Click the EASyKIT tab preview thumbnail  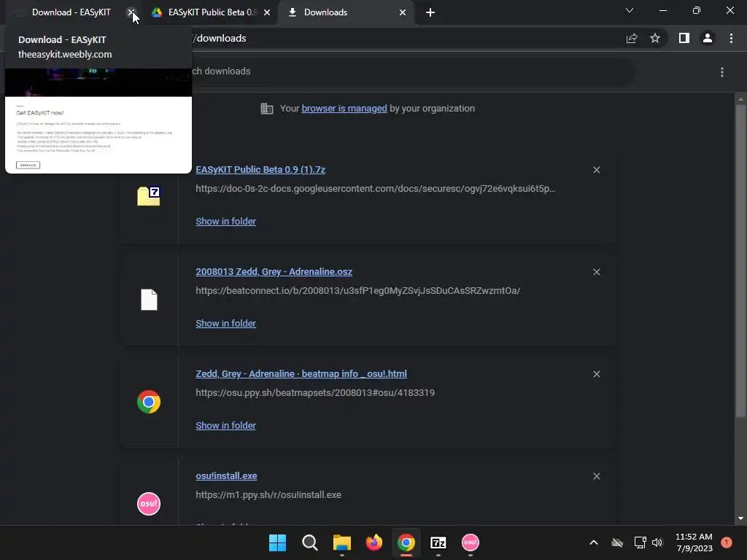[98, 121]
